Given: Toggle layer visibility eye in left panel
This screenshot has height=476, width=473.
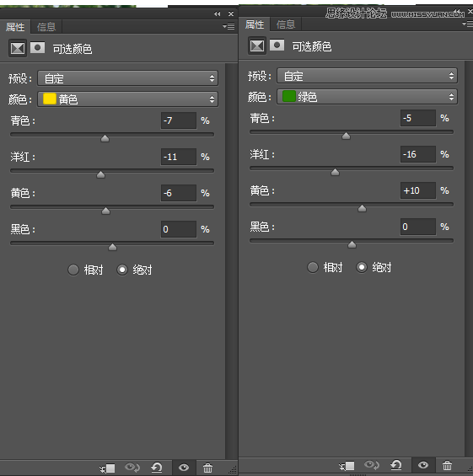Looking at the screenshot, I should (x=184, y=468).
